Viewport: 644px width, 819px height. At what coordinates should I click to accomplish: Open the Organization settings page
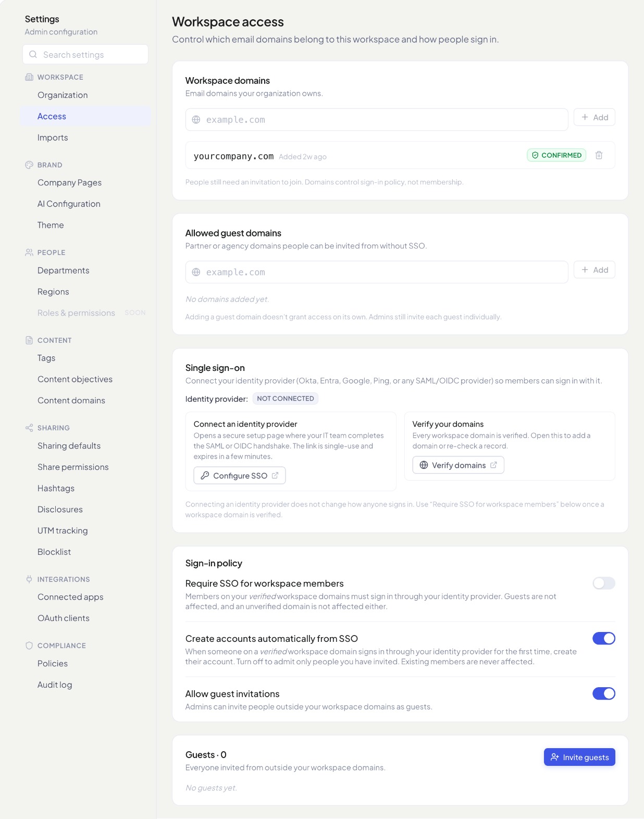click(x=85, y=95)
